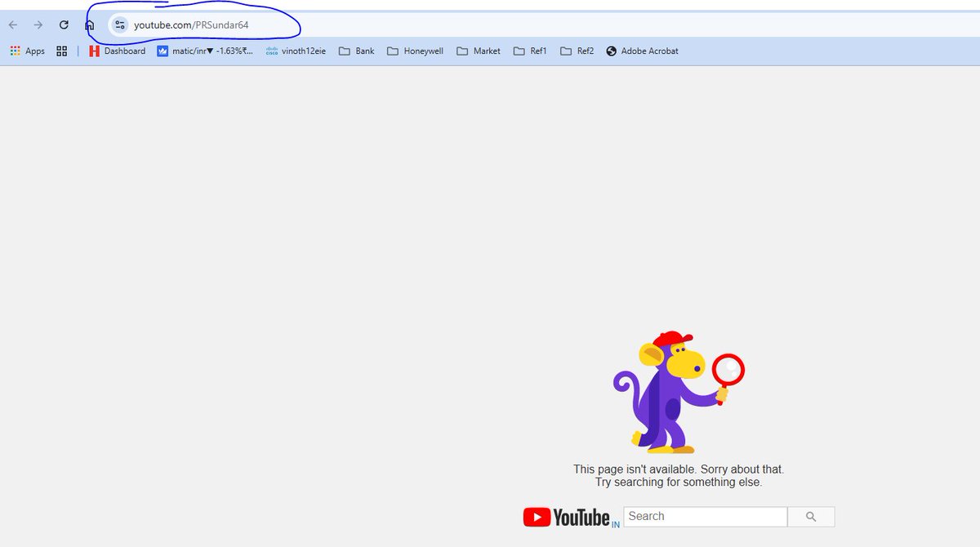This screenshot has height=547, width=980.
Task: Click the monkey with magnifying glass image
Action: (x=679, y=392)
